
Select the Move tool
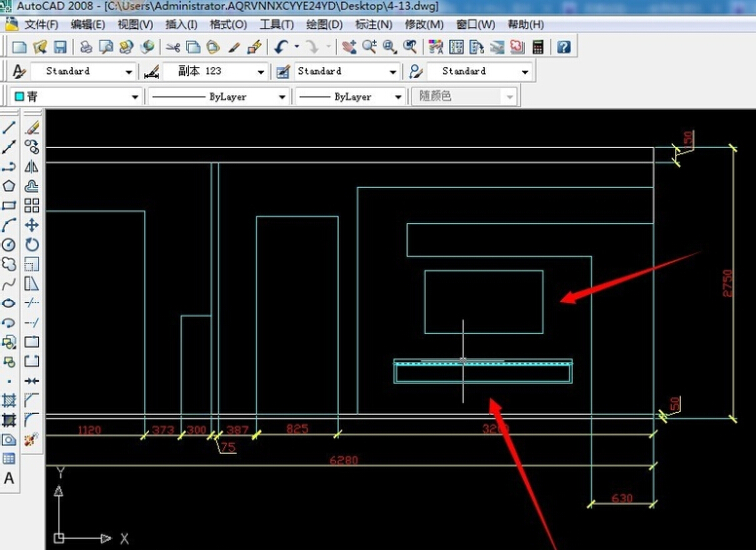pos(32,225)
